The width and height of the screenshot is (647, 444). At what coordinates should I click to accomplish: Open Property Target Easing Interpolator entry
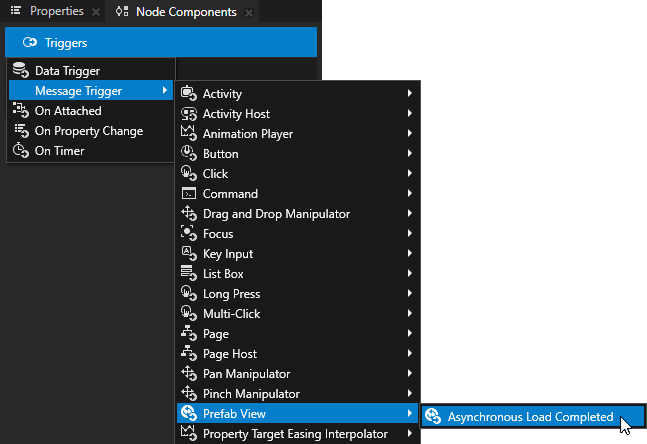tap(298, 433)
